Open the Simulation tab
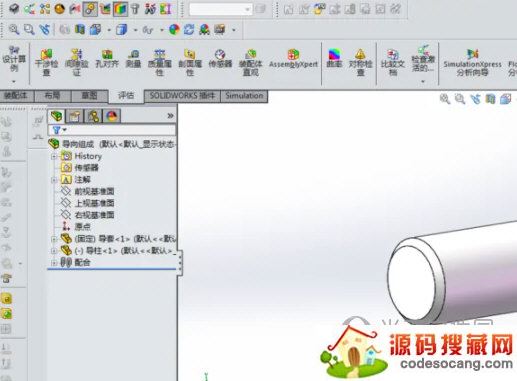Image resolution: width=517 pixels, height=381 pixels. click(244, 96)
